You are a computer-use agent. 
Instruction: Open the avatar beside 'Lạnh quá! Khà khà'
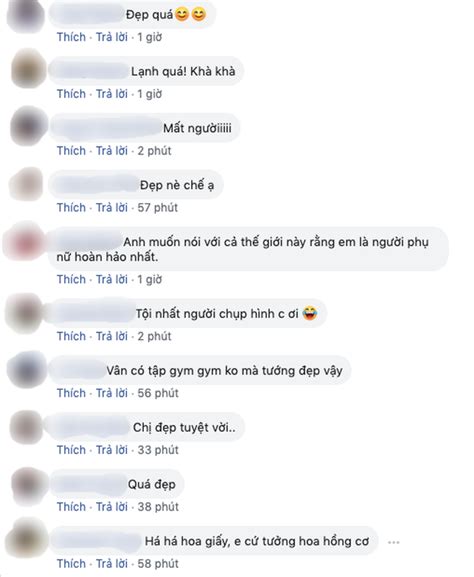point(29,68)
